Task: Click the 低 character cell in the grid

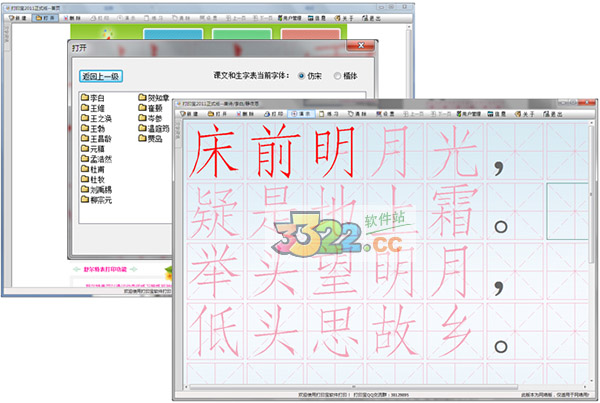Action: click(x=215, y=331)
